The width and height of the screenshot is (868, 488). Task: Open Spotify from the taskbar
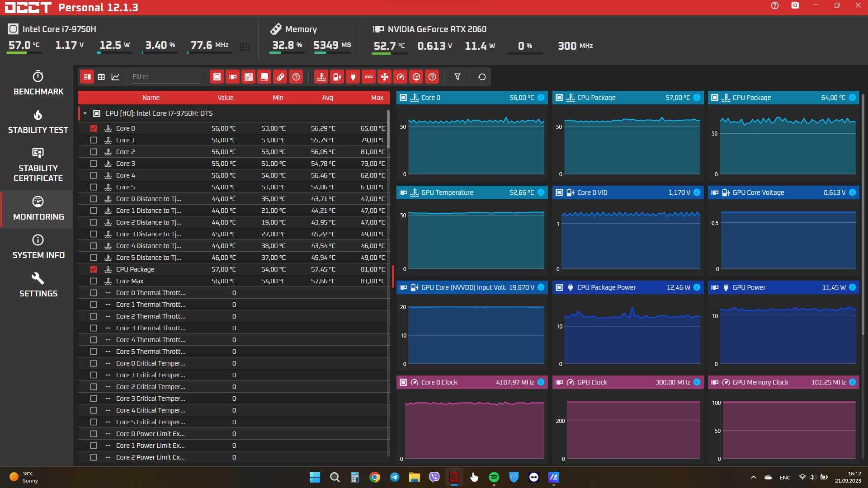pos(494,477)
